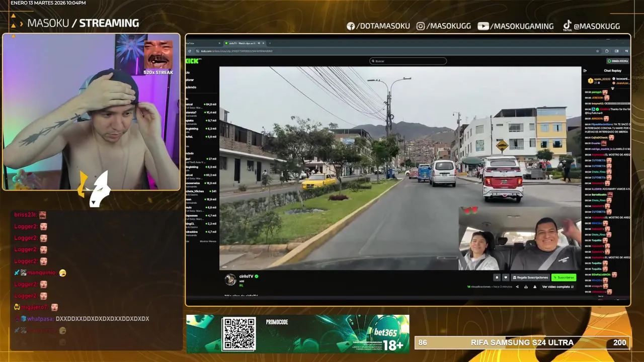Open the cirilloTV channel avatar
This screenshot has height=362, width=644.
tap(230, 280)
